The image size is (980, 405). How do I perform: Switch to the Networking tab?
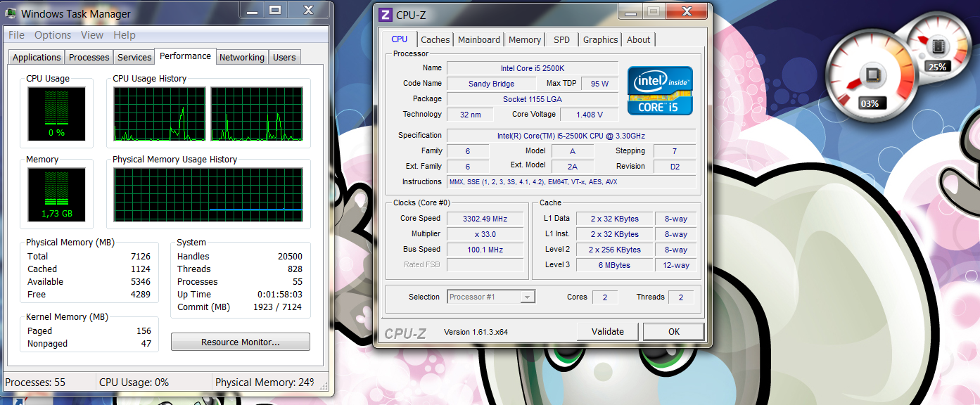pos(241,58)
